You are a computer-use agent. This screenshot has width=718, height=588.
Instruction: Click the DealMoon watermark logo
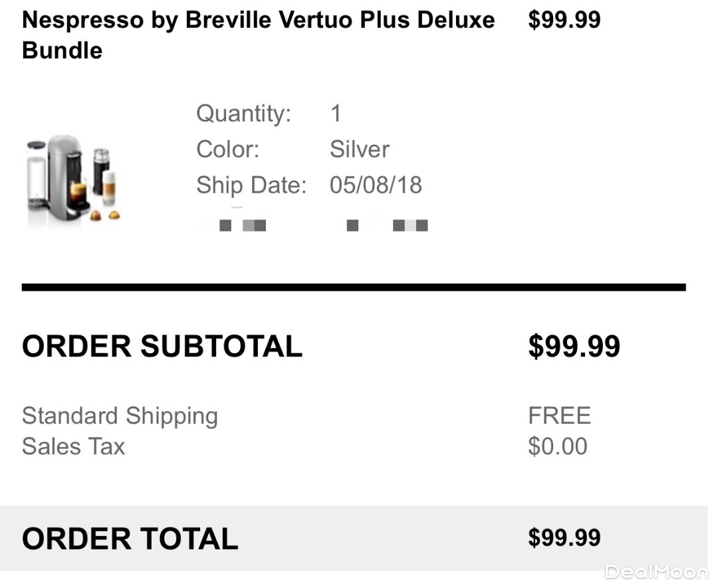pos(656,572)
